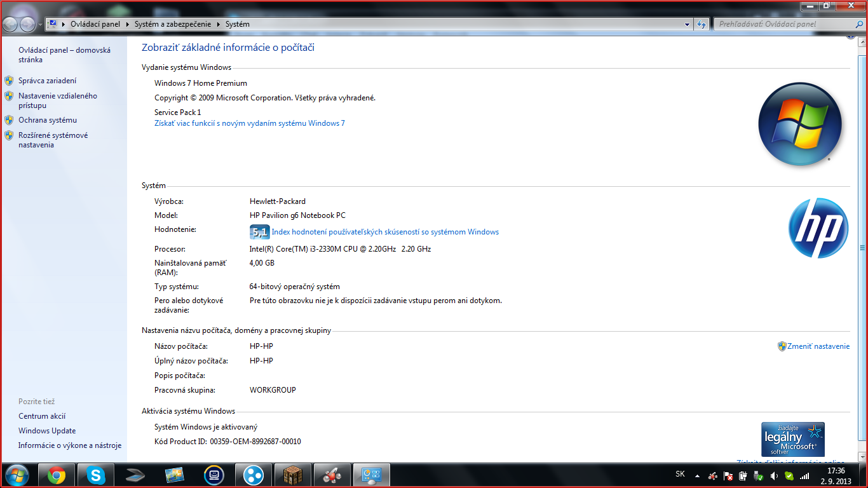This screenshot has height=488, width=868.
Task: Click the Intel Core i3-2330M processor text
Action: coord(340,249)
